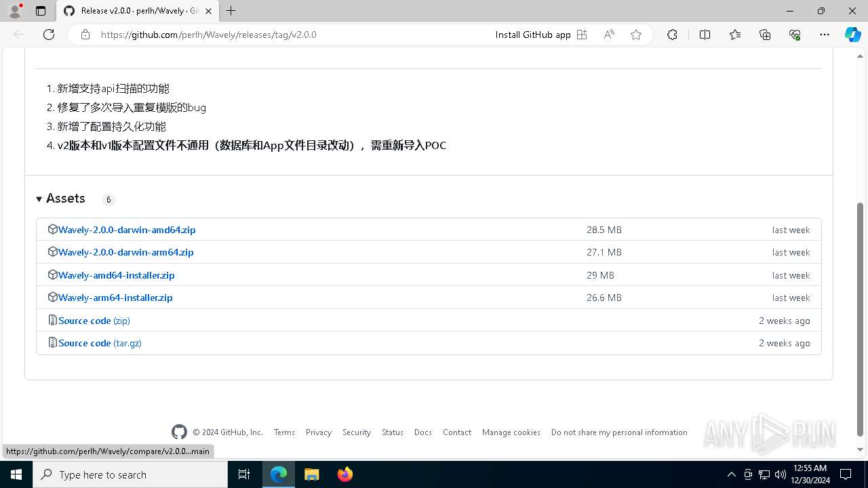Open a new browser tab
This screenshot has height=488, width=868.
tap(231, 11)
